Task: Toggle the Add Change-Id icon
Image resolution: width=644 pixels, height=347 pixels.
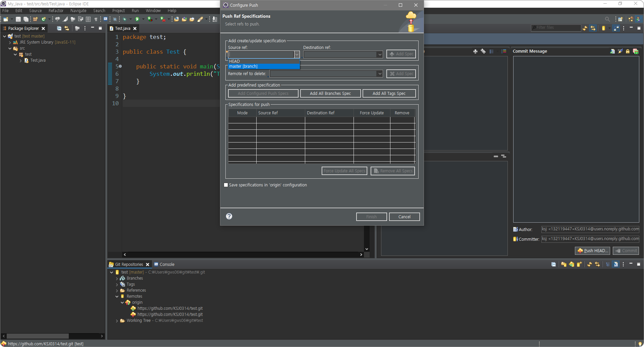Action: [x=635, y=51]
